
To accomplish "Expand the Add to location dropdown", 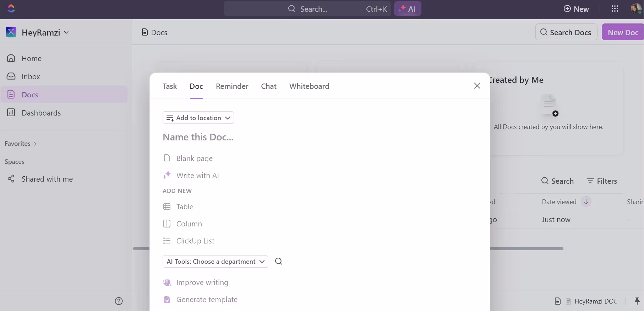I will (x=198, y=118).
